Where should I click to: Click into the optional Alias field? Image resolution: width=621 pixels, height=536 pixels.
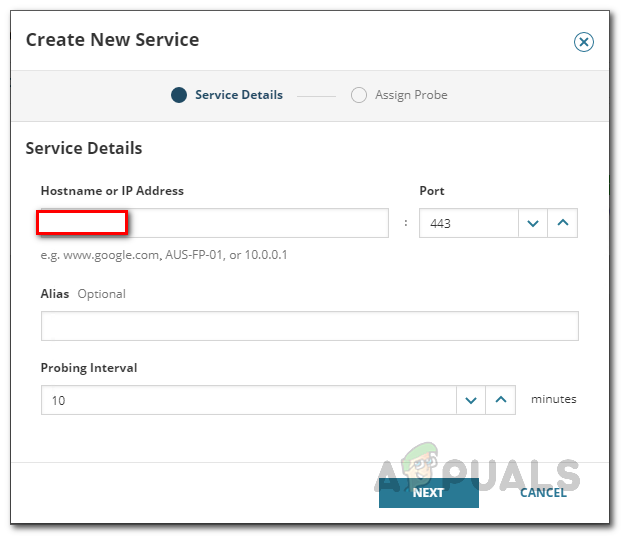pyautogui.click(x=309, y=326)
